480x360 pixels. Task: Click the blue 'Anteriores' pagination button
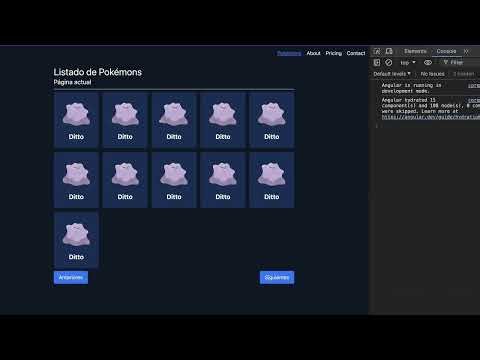[x=71, y=277]
